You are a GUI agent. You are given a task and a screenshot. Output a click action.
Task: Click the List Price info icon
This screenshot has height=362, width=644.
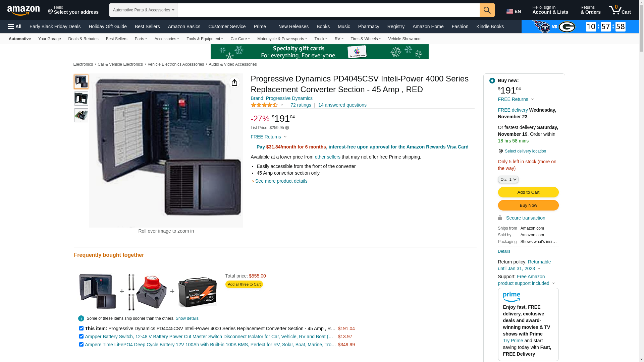coord(287,128)
